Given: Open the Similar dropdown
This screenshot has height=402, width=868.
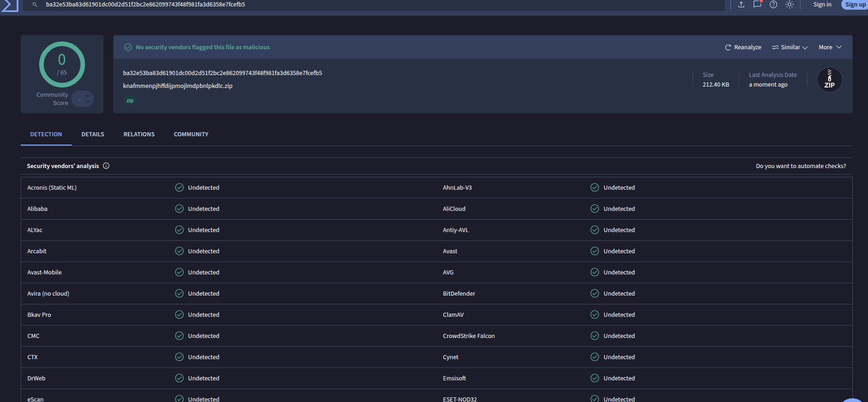Looking at the screenshot, I should (x=790, y=47).
